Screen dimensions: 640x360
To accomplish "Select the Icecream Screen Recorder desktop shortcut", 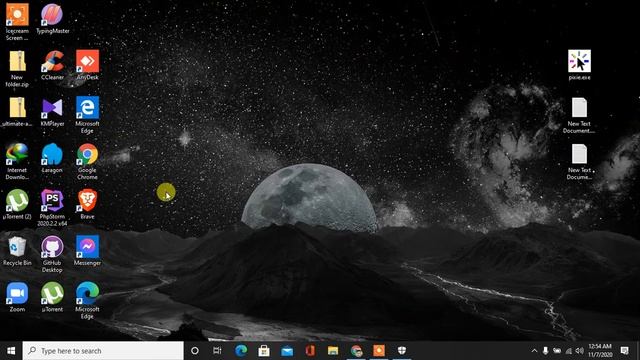I will click(x=17, y=22).
